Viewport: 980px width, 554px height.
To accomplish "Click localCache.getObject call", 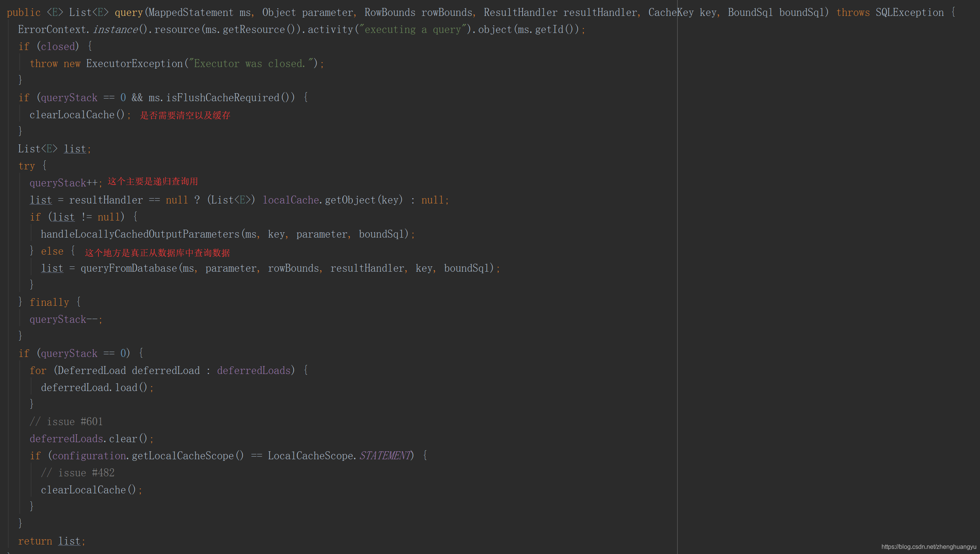I will tap(332, 200).
